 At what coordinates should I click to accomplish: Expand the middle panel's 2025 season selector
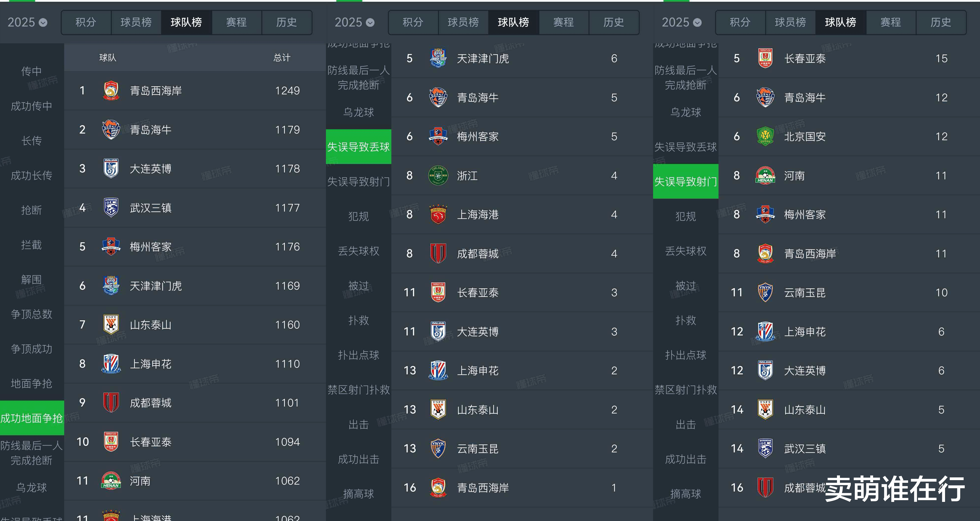click(354, 23)
